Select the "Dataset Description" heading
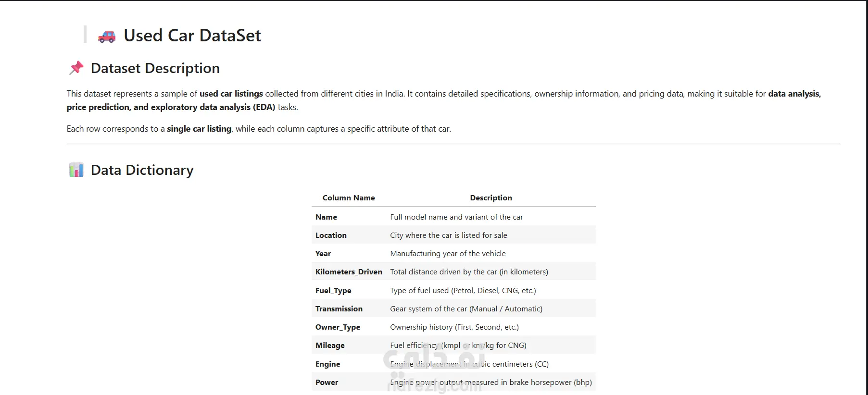The width and height of the screenshot is (868, 395). (155, 68)
